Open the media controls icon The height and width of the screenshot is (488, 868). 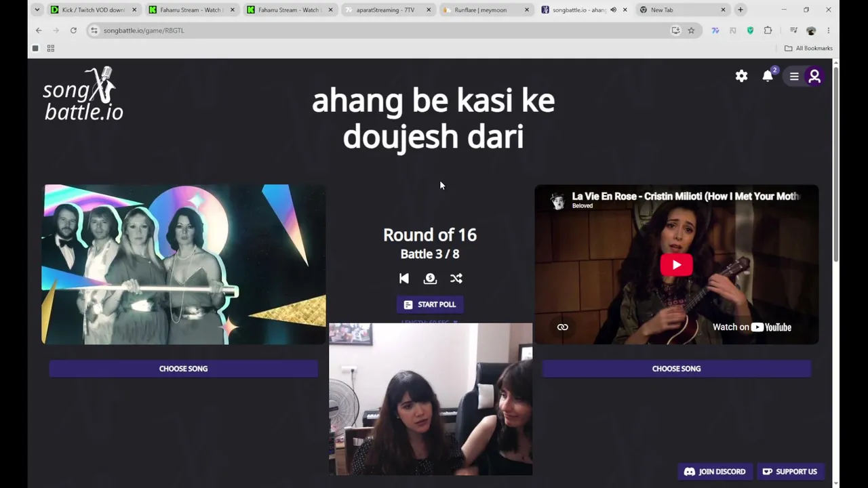pos(793,30)
